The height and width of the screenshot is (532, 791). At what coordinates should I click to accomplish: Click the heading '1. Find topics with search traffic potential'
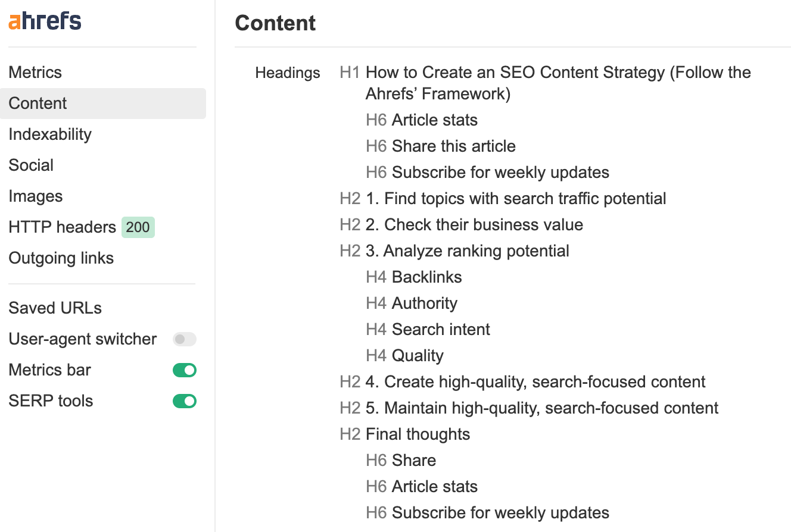coord(516,199)
